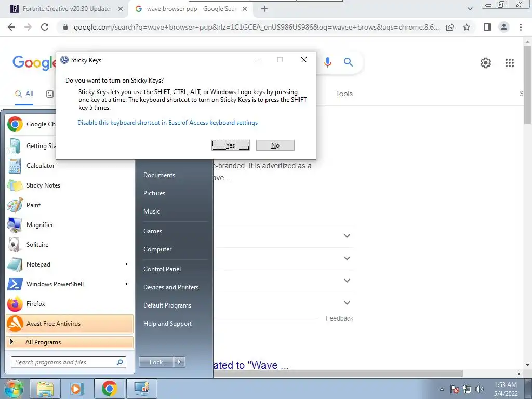Open the Chrome profile avatar
This screenshot has width=532, height=399.
(x=504, y=27)
